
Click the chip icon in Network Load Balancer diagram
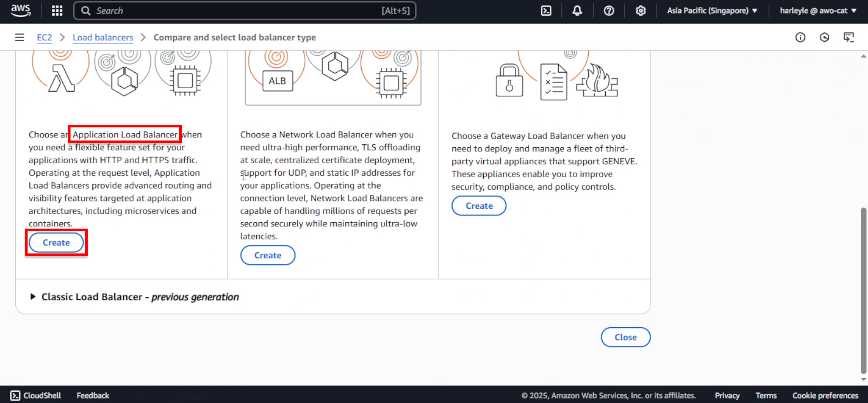pos(391,83)
